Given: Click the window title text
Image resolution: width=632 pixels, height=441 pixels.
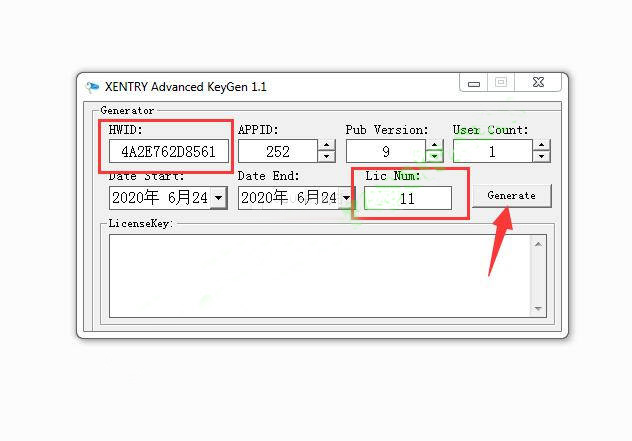Looking at the screenshot, I should click(186, 87).
